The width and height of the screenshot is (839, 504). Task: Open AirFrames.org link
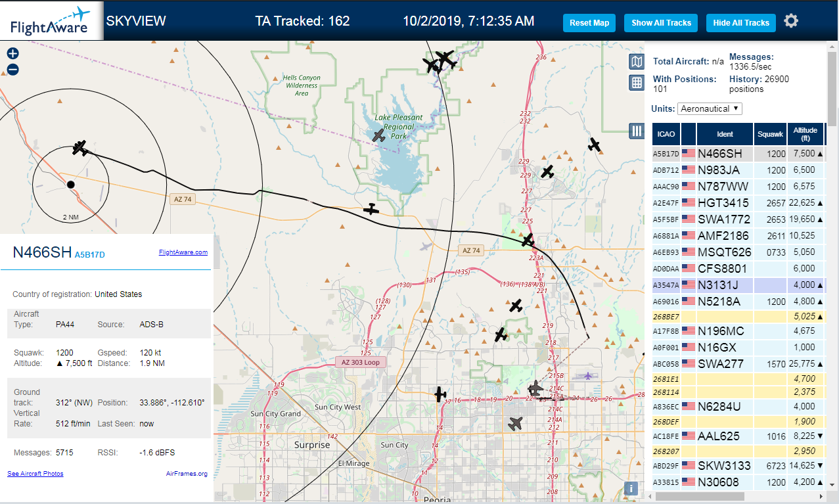187,473
